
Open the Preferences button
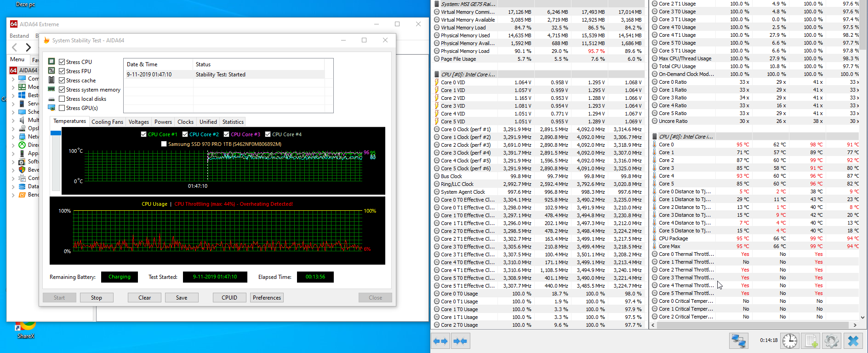[x=267, y=298]
